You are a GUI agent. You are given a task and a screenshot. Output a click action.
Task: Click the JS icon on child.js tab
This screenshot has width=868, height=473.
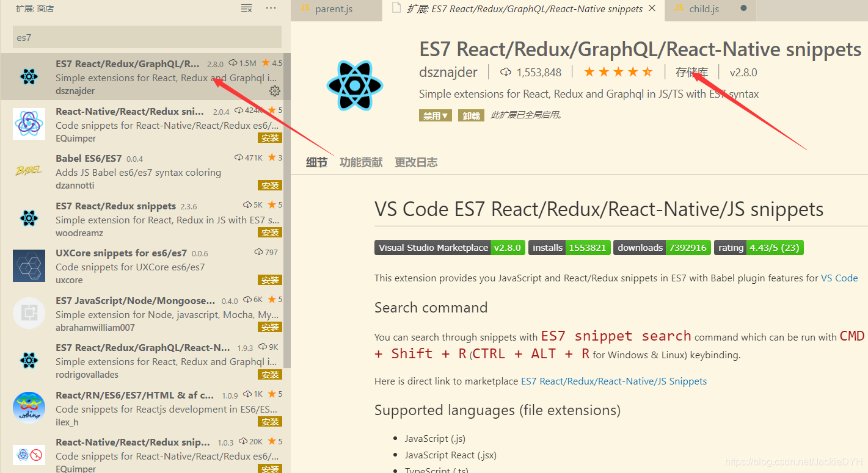click(679, 9)
